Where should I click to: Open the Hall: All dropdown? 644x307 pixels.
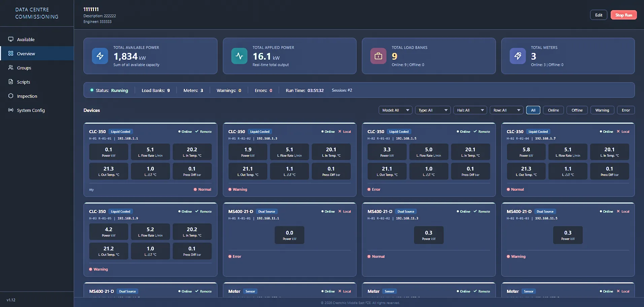pos(470,110)
